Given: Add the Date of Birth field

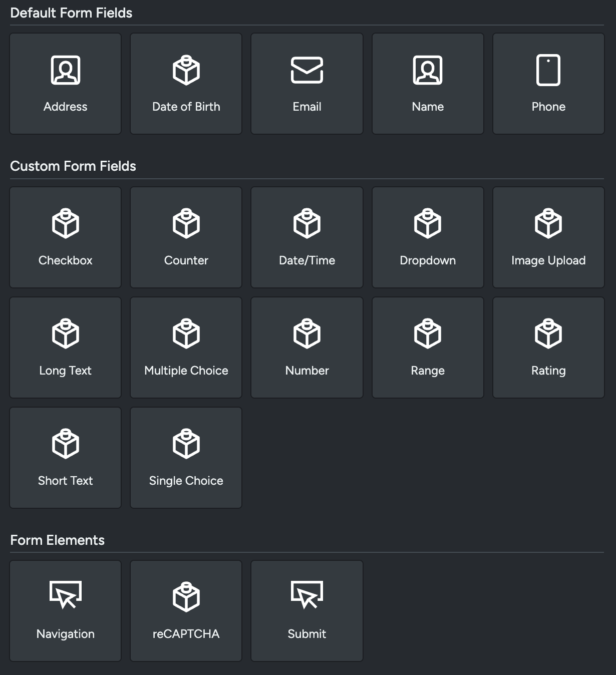Looking at the screenshot, I should pyautogui.click(x=186, y=84).
